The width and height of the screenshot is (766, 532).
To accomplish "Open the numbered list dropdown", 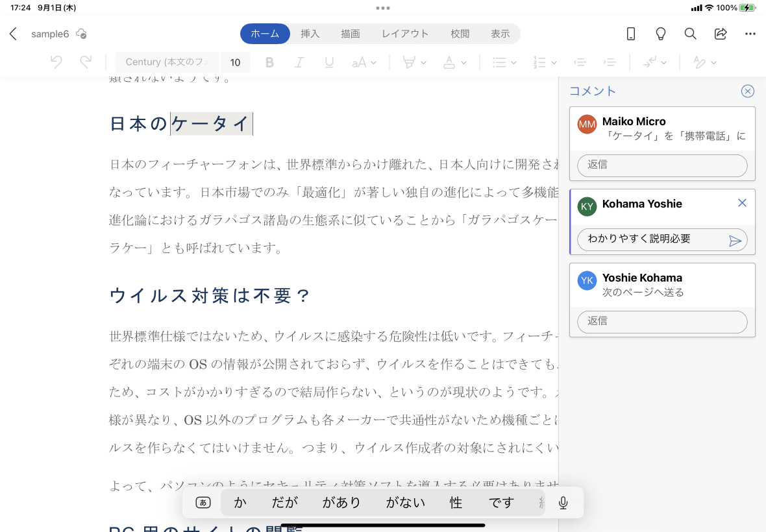I will (545, 62).
